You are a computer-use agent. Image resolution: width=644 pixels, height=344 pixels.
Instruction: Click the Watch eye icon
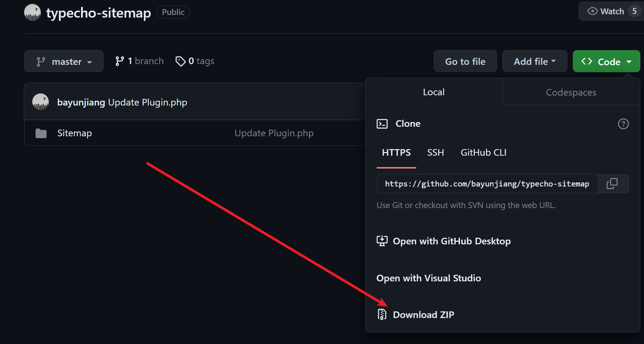point(592,11)
